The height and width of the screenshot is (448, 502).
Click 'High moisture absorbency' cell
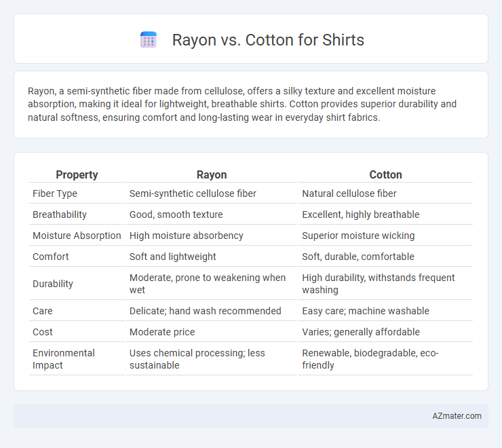187,236
